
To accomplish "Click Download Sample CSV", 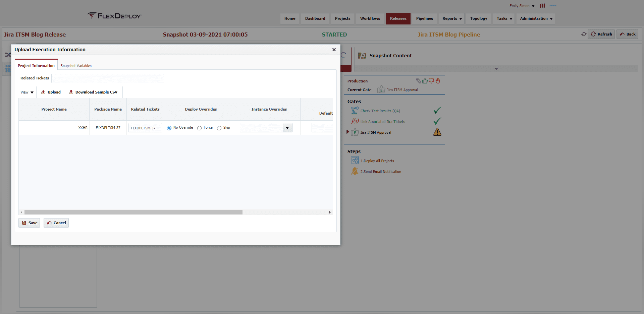I will pos(93,92).
